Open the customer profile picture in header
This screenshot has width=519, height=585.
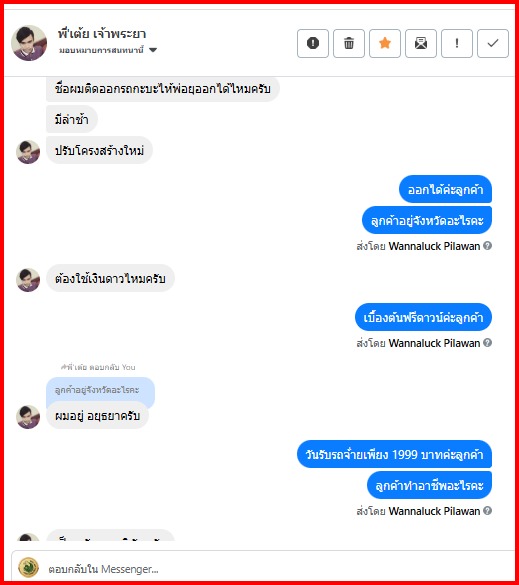[x=29, y=43]
